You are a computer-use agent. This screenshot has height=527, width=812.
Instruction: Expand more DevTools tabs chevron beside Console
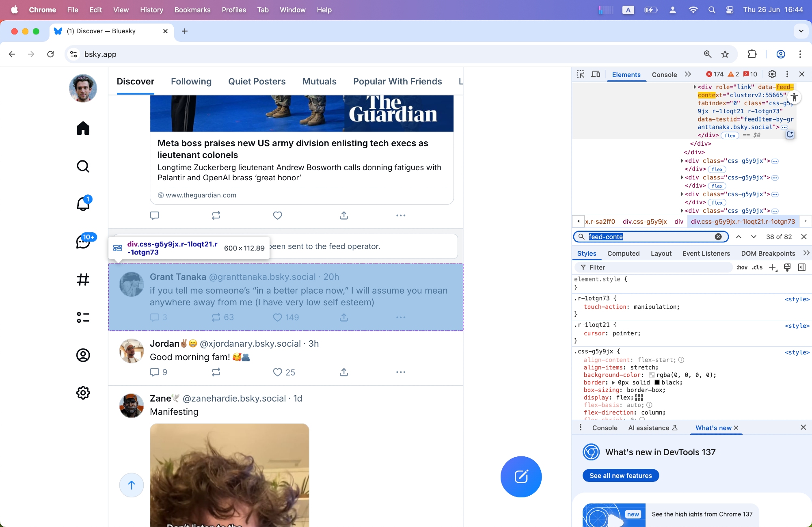pos(688,74)
